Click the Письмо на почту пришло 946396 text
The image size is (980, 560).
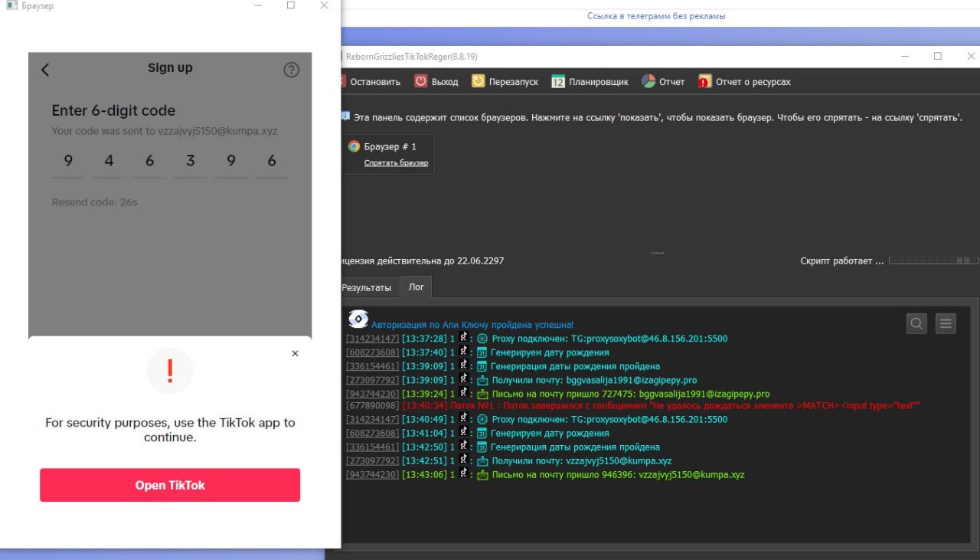tap(564, 475)
